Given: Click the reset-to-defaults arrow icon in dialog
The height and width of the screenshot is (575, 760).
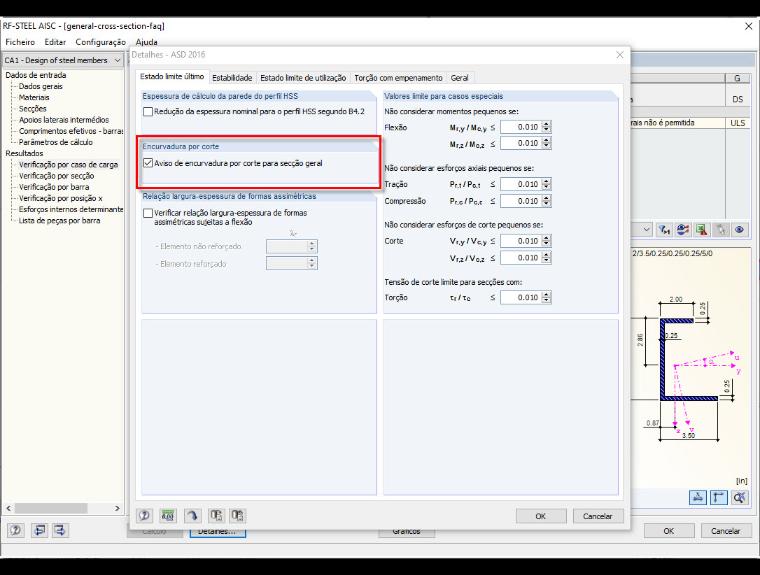Looking at the screenshot, I should pyautogui.click(x=192, y=515).
